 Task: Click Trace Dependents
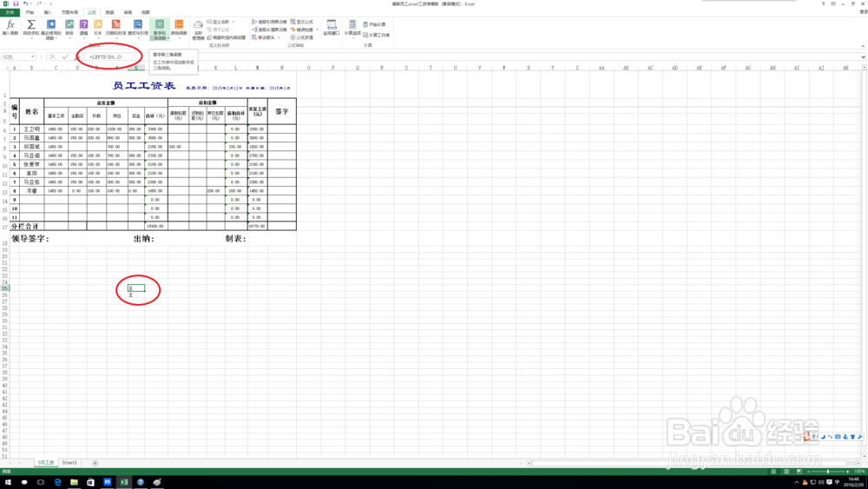(x=270, y=30)
